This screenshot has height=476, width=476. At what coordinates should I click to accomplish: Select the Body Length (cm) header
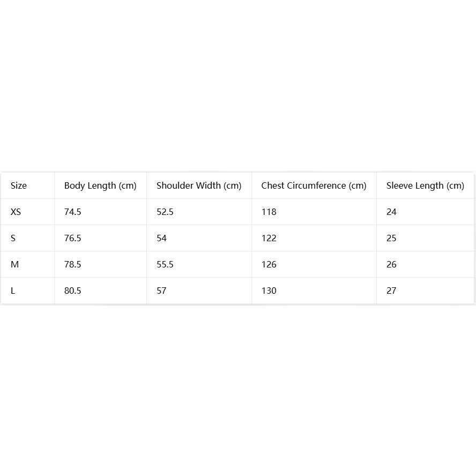[100, 185]
